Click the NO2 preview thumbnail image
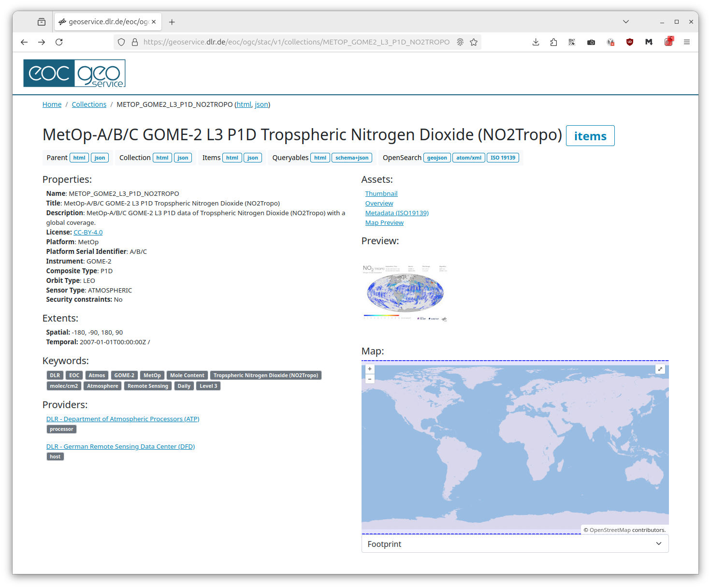 405,293
